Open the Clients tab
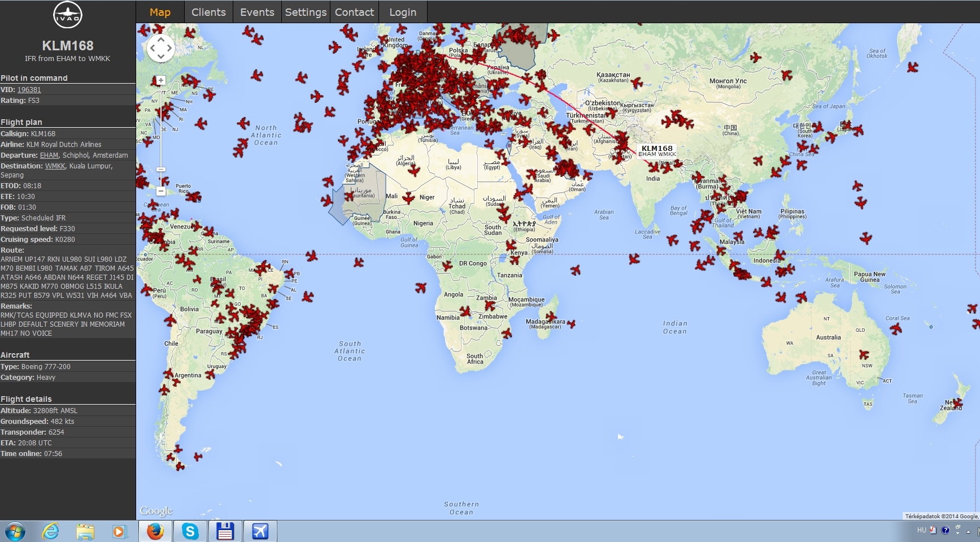 [x=208, y=12]
